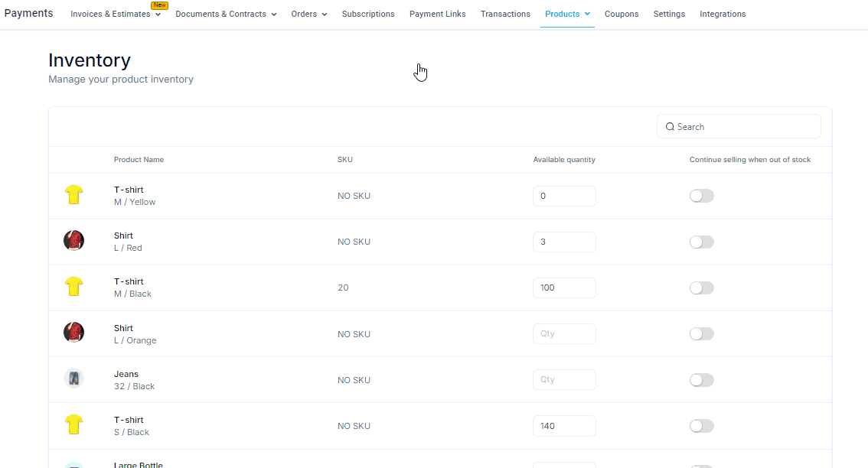868x468 pixels.
Task: Click the Inventory page title
Action: [x=90, y=60]
